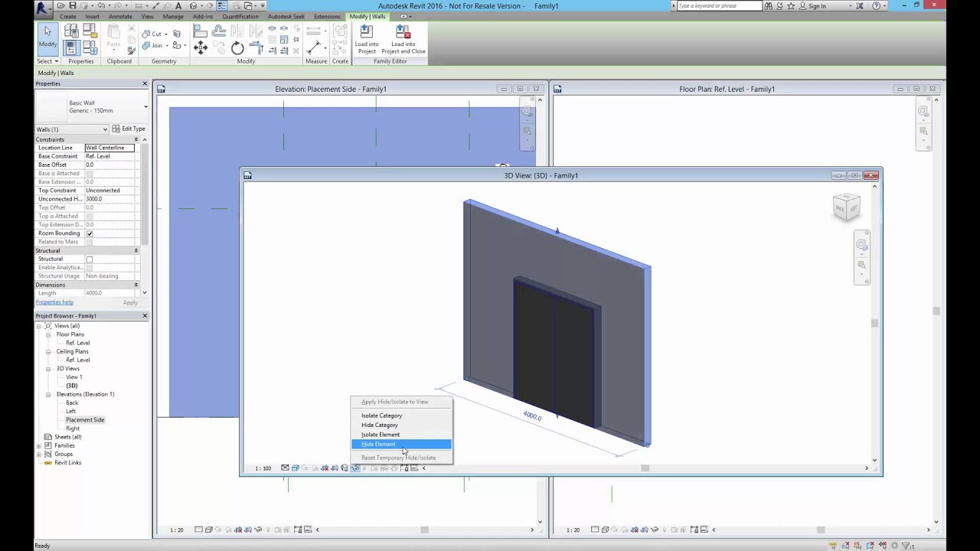980x551 pixels.
Task: Select {3D} view in Project Browser
Action: point(71,386)
